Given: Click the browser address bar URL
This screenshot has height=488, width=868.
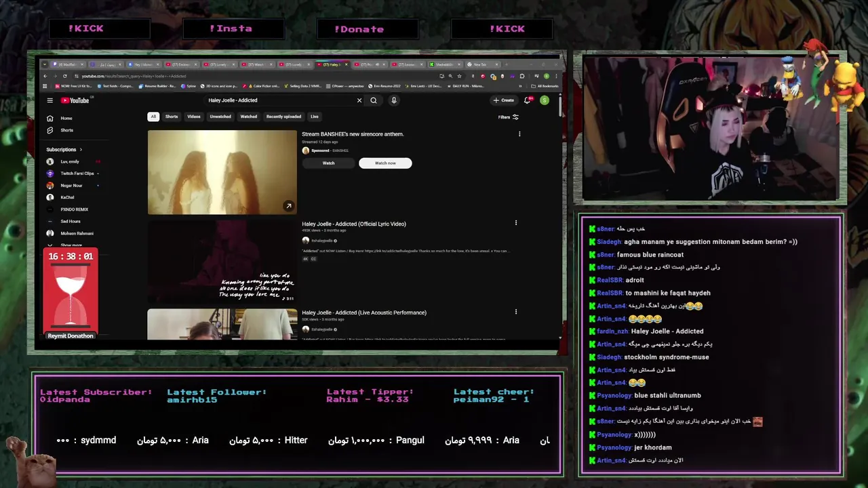Looking at the screenshot, I should pos(134,76).
